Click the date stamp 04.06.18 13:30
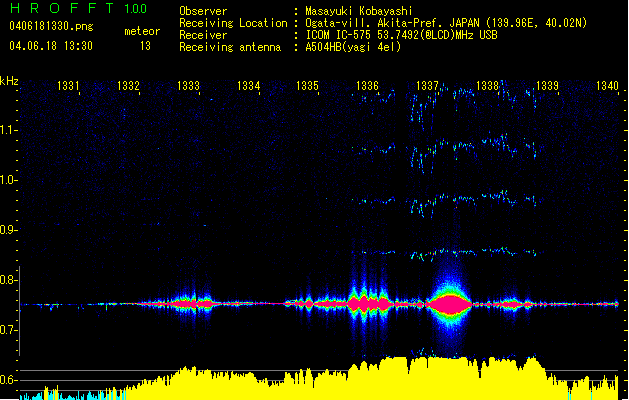629x400 pixels. [51, 46]
